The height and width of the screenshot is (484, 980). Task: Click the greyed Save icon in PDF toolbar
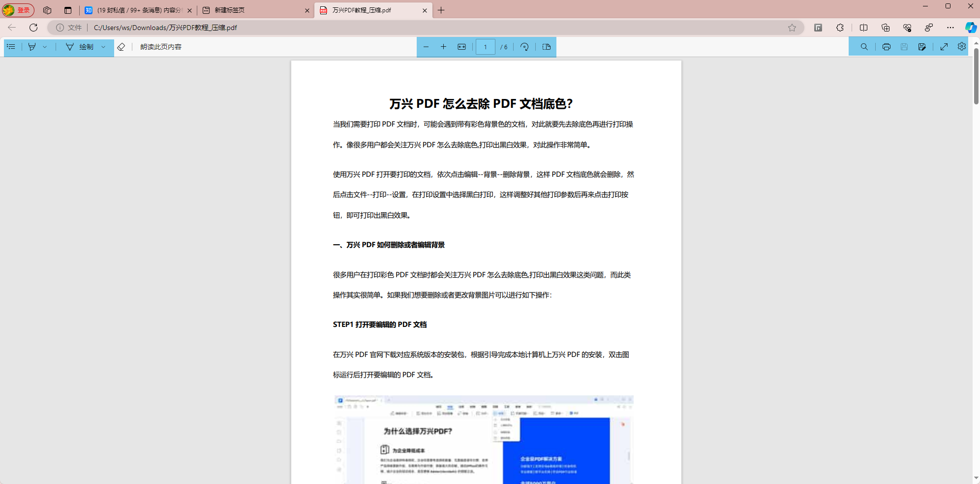pos(904,47)
